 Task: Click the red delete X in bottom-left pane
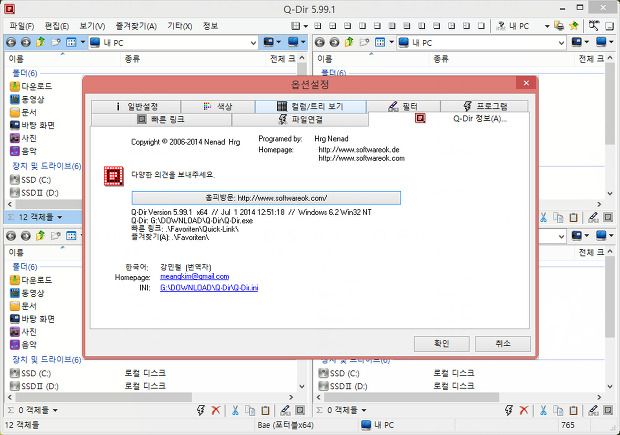tap(216, 410)
